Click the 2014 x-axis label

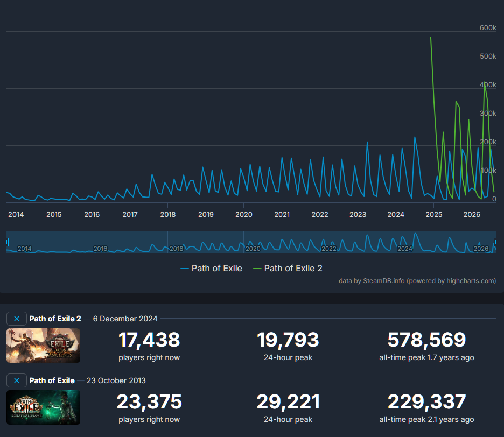coord(16,214)
